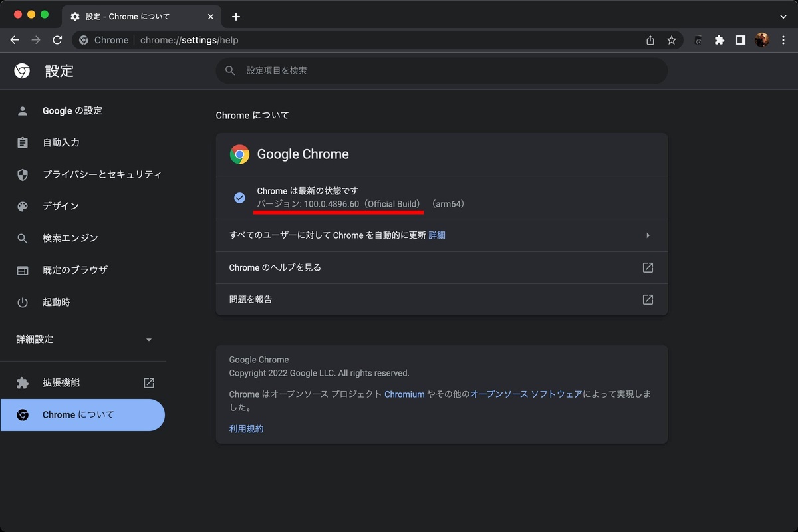Bookmark this page with the star icon
The width and height of the screenshot is (798, 532).
[672, 40]
